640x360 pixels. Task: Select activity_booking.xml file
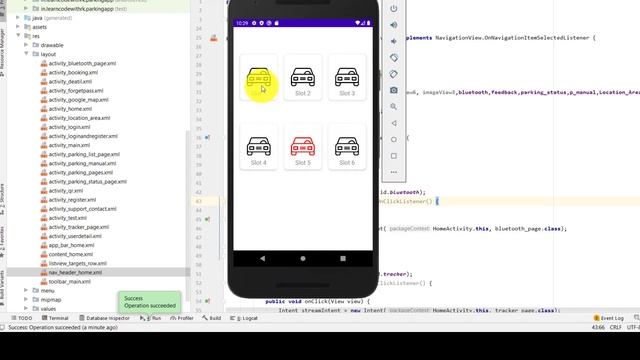[69, 72]
